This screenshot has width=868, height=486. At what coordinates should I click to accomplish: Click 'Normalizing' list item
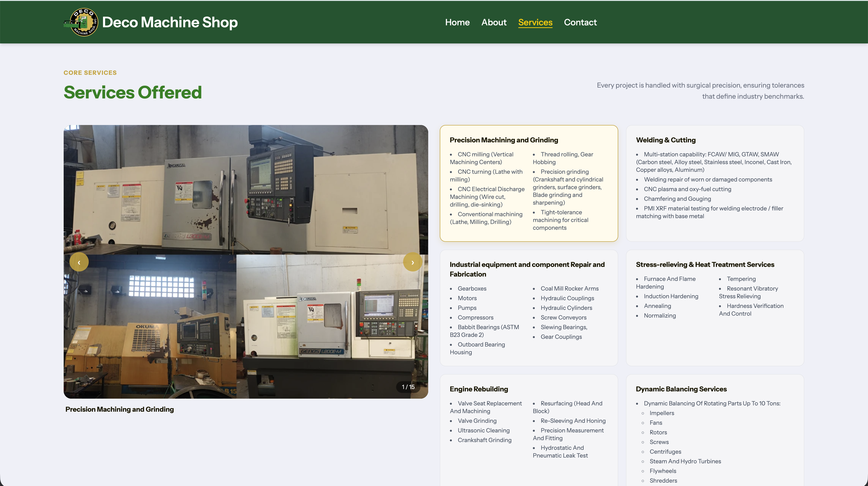tap(659, 315)
